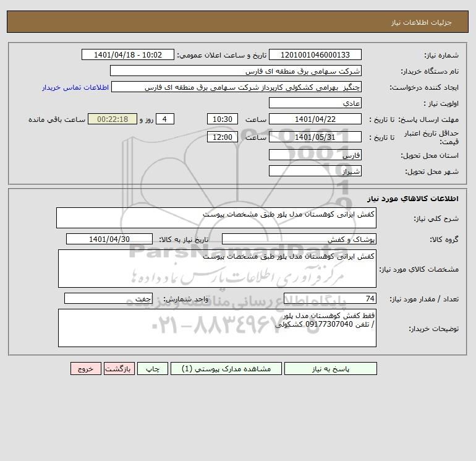This screenshot has height=461, width=476.
Task: Click the label واحد شمارش
Action: tap(186, 299)
